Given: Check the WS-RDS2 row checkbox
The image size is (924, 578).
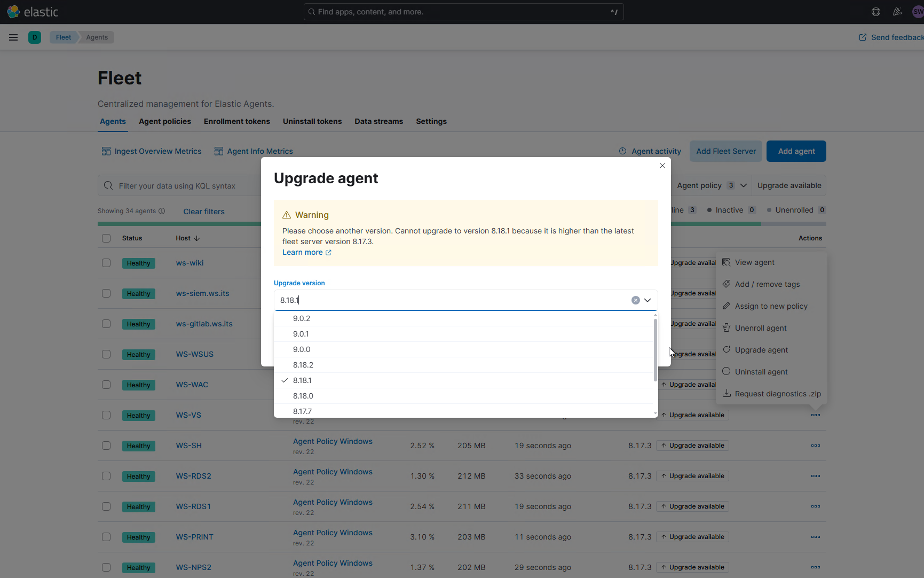Looking at the screenshot, I should pyautogui.click(x=106, y=476).
